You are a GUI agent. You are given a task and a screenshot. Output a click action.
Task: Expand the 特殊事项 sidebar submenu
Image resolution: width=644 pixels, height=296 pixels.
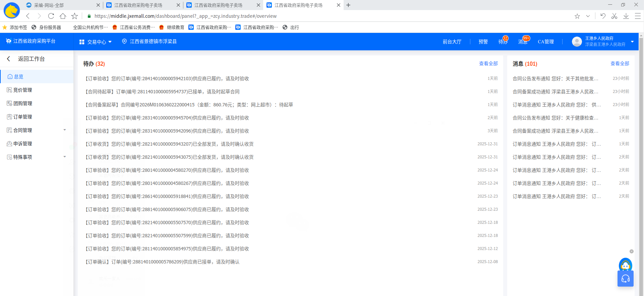pos(65,157)
